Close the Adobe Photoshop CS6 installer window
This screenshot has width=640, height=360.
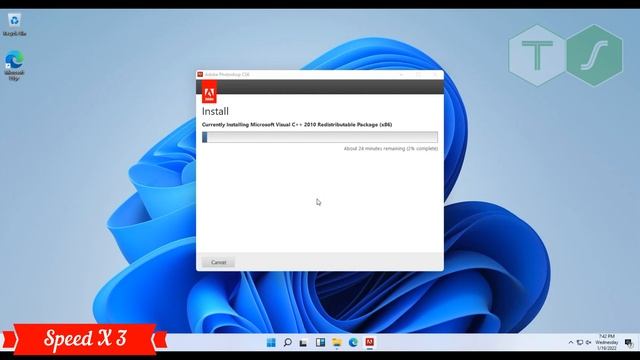point(435,75)
